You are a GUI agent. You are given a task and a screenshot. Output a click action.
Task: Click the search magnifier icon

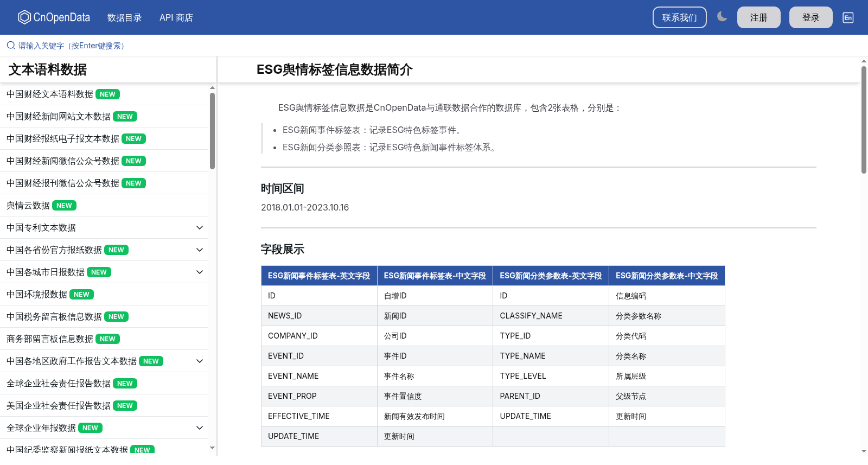coord(11,46)
